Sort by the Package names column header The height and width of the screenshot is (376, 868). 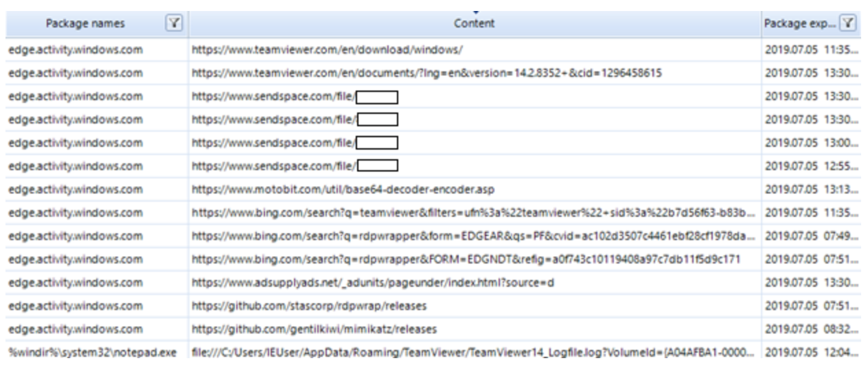[x=85, y=23]
